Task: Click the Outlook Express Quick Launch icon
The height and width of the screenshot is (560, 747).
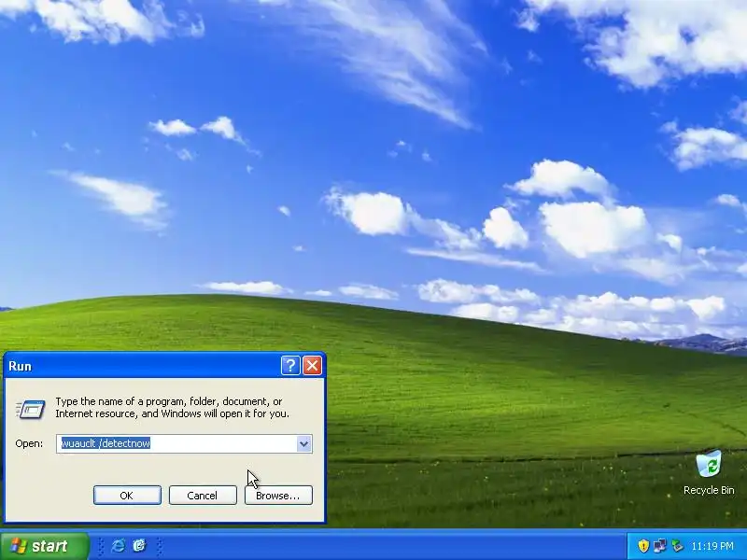Action: [x=139, y=546]
